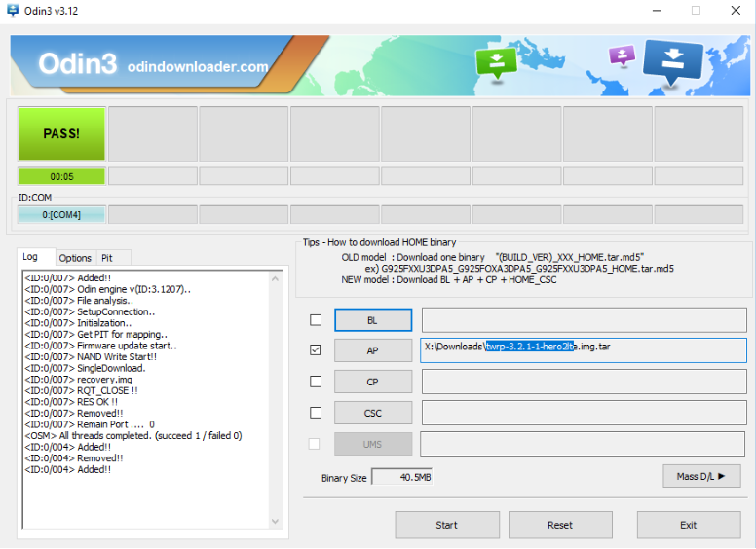Click the CSC file path field

tap(584, 413)
